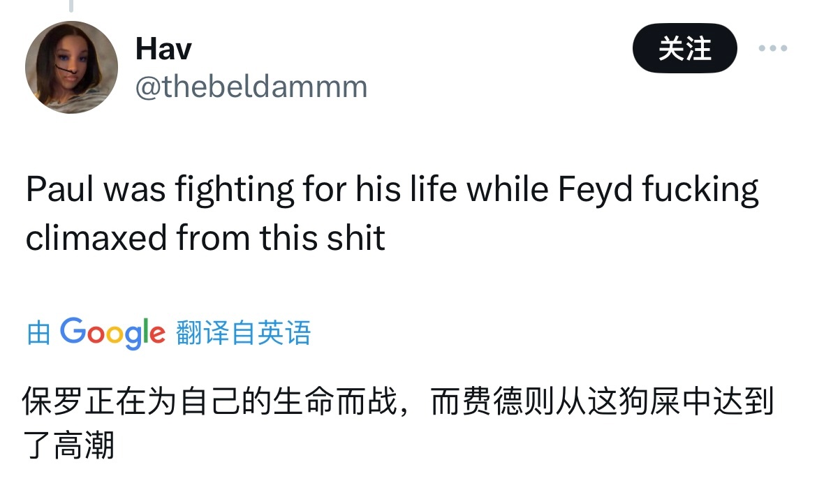Click 狗屎 in the translated text

pyautogui.click(x=649, y=401)
